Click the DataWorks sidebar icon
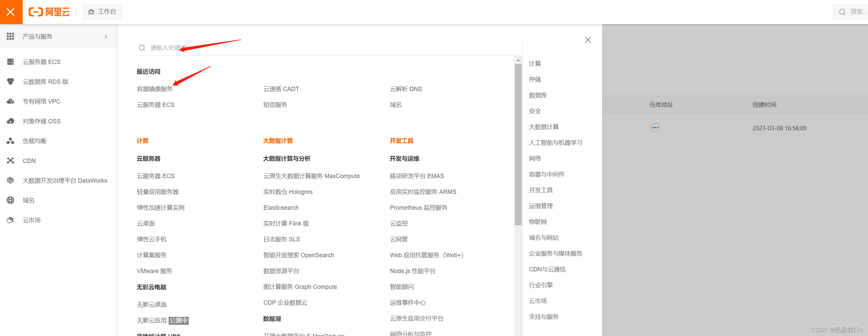Image resolution: width=868 pixels, height=336 pixels. pyautogui.click(x=11, y=180)
